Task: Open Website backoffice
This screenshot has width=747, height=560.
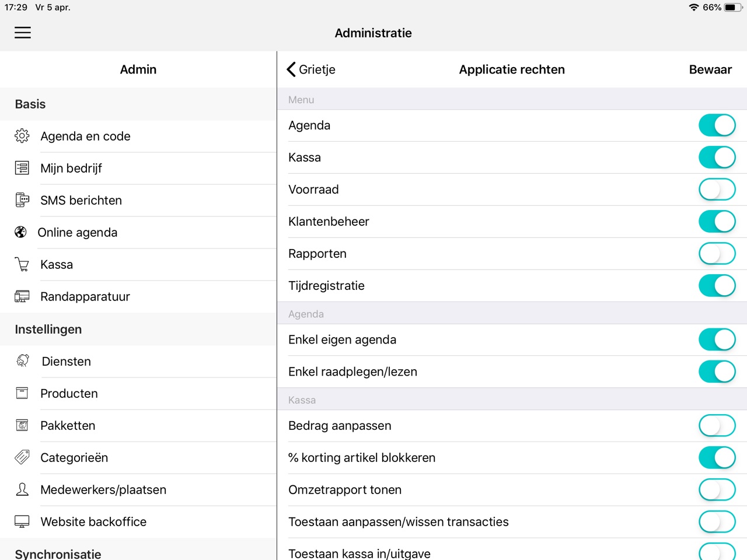Action: click(x=138, y=521)
